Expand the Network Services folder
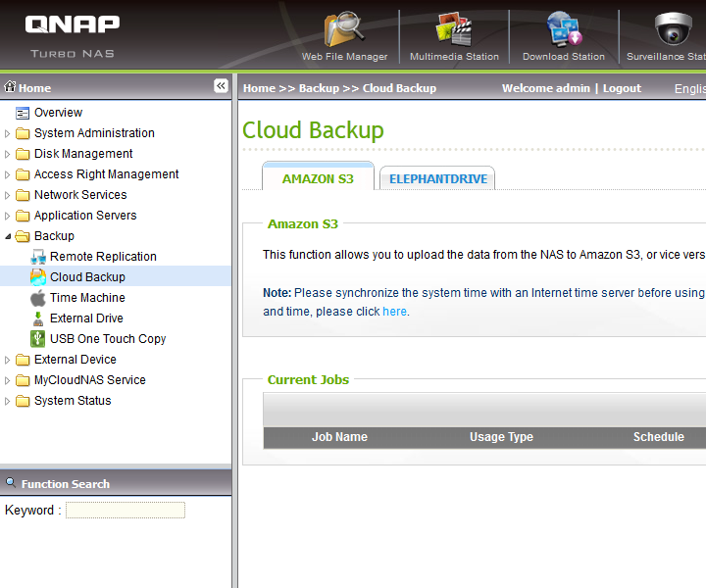The width and height of the screenshot is (706, 588). point(9,195)
